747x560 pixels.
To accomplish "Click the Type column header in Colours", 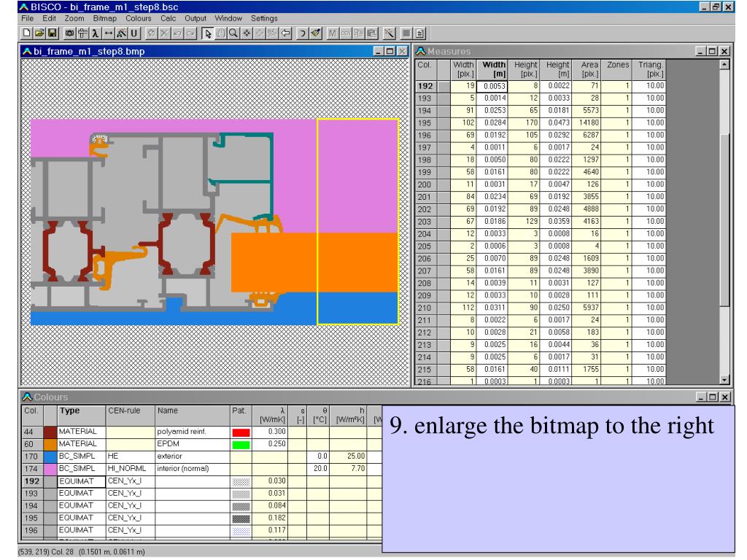I will [x=81, y=416].
